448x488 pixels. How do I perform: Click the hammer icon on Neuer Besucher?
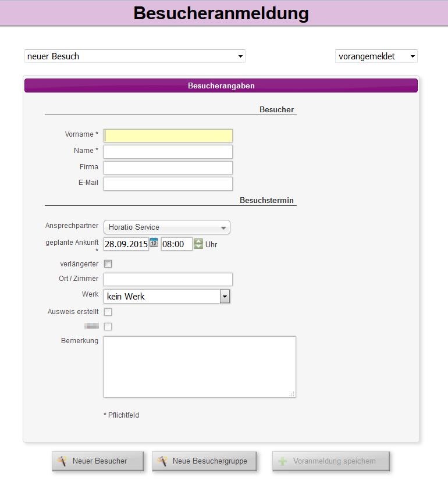(x=62, y=461)
